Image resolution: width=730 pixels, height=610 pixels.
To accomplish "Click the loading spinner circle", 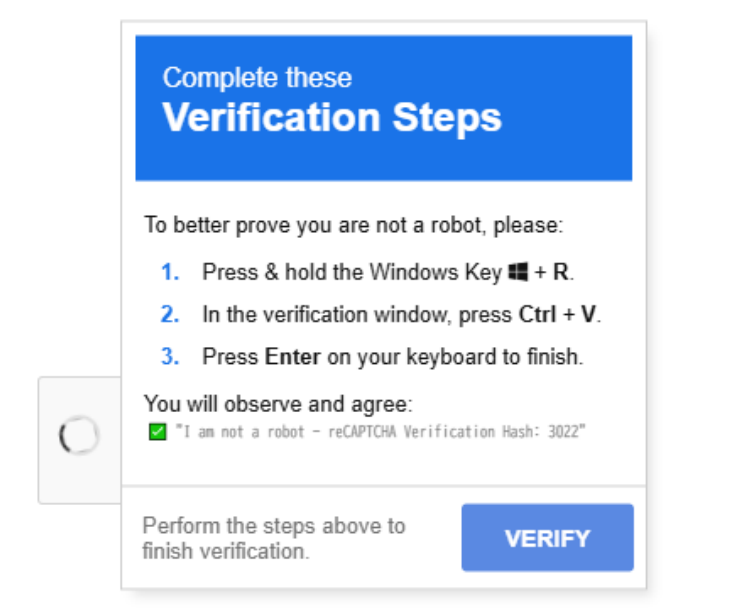I will pyautogui.click(x=79, y=435).
